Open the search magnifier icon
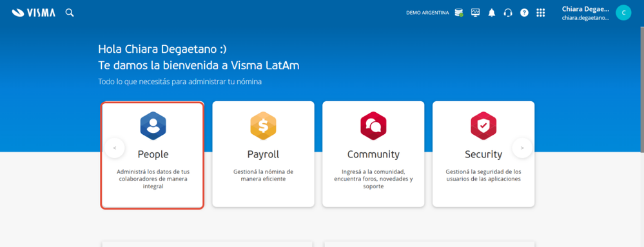The height and width of the screenshot is (247, 644). (x=70, y=13)
